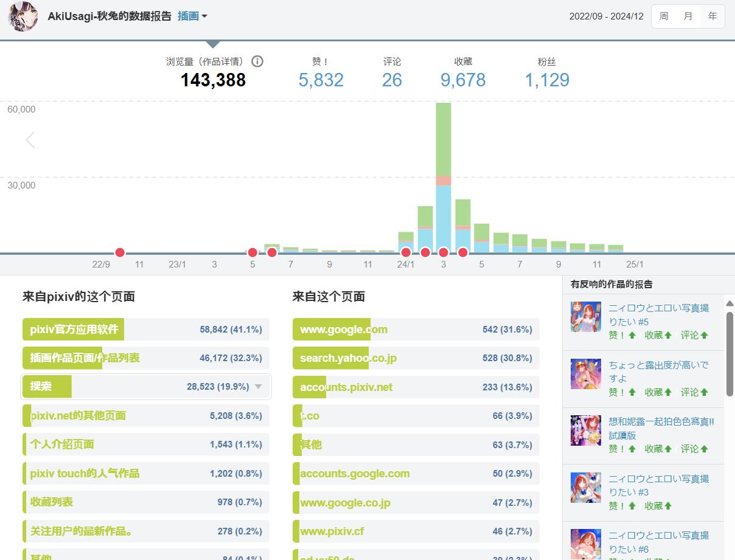Click green arrow beside 评论 for ちょっと露出度が高いですよ

pyautogui.click(x=705, y=392)
